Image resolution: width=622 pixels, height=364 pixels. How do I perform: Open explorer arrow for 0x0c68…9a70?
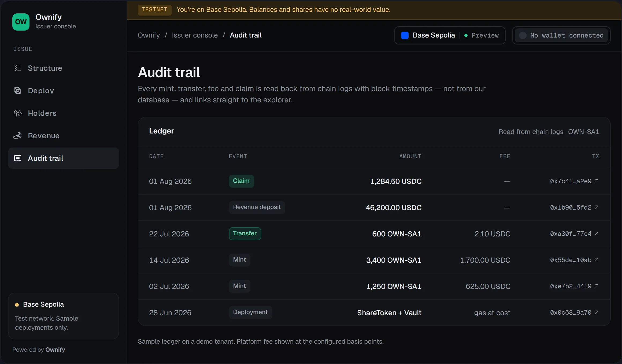coord(597,312)
